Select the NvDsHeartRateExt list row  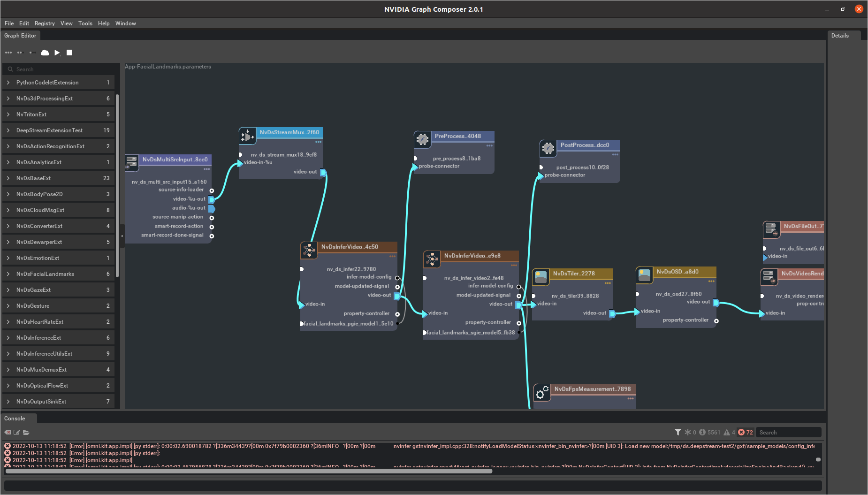pyautogui.click(x=59, y=322)
